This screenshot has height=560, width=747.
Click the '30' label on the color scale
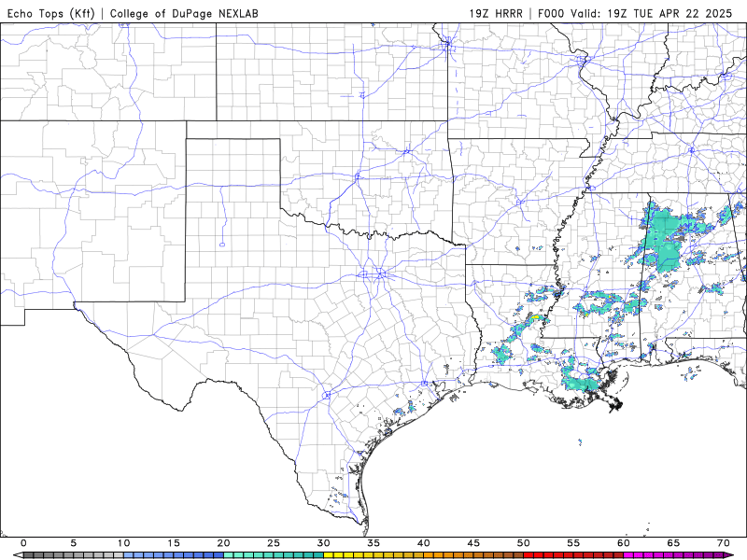[x=323, y=543]
